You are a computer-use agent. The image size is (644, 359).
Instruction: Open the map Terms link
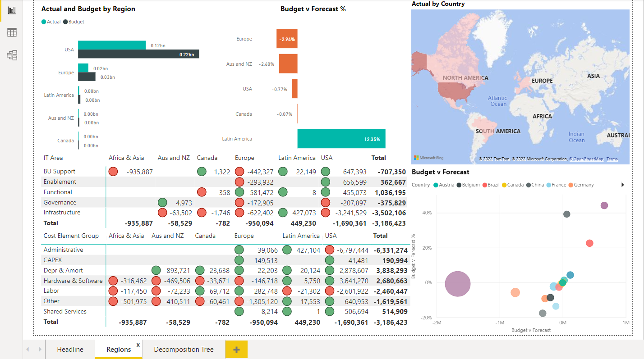[612, 159]
